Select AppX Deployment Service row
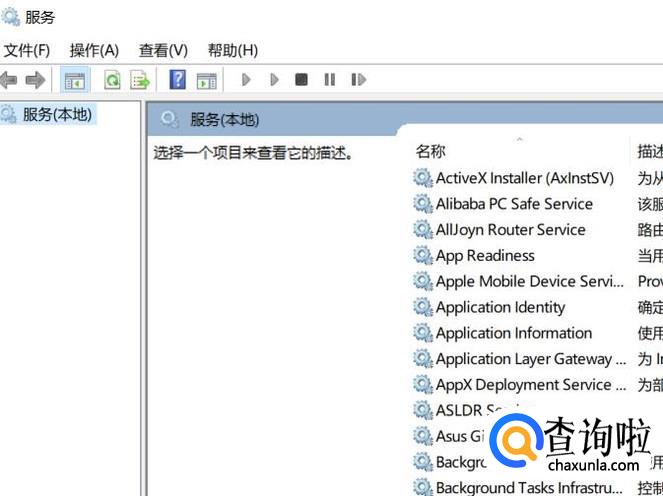The width and height of the screenshot is (663, 496). coord(531,384)
